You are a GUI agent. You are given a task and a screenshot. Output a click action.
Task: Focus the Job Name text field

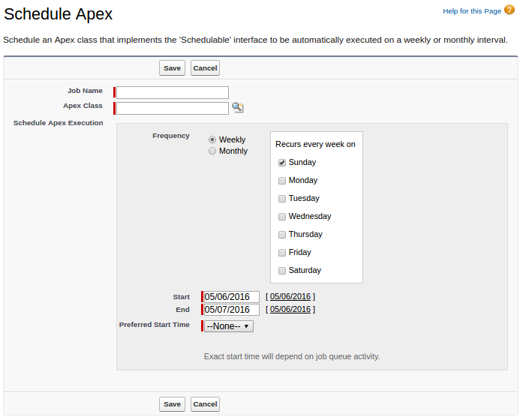click(173, 93)
